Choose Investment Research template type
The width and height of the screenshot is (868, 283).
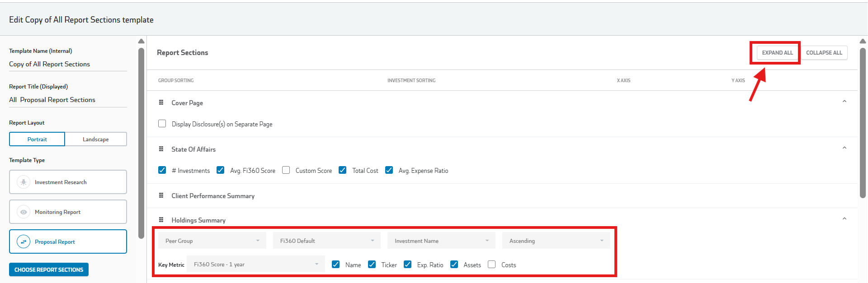[x=68, y=182]
